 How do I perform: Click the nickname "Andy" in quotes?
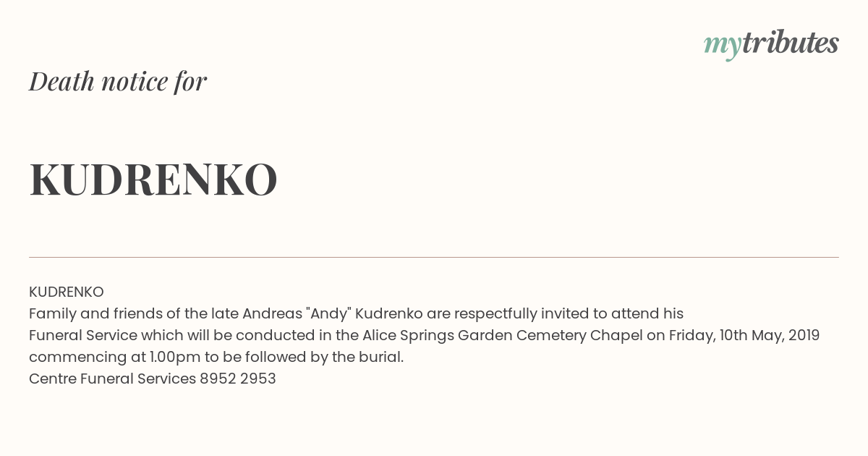[x=328, y=313]
